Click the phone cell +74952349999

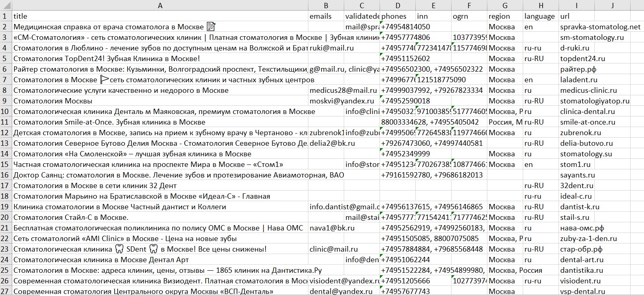405,154
